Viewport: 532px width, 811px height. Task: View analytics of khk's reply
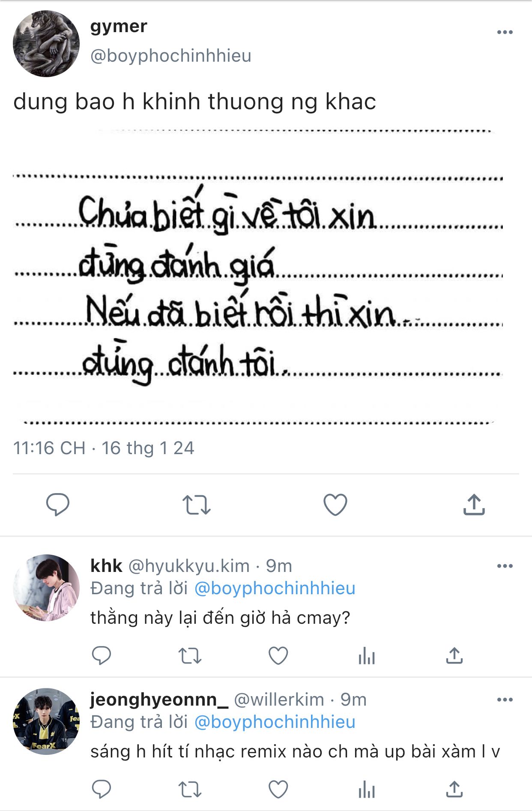[x=367, y=655]
